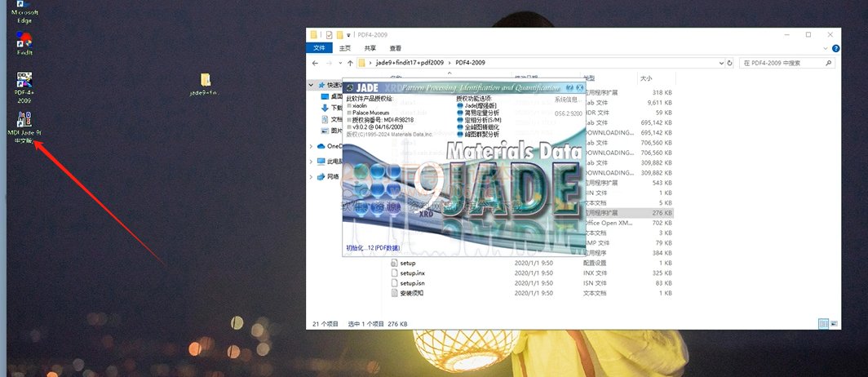Click jade9+findit17+pdf2009 breadcrumb

[410, 63]
